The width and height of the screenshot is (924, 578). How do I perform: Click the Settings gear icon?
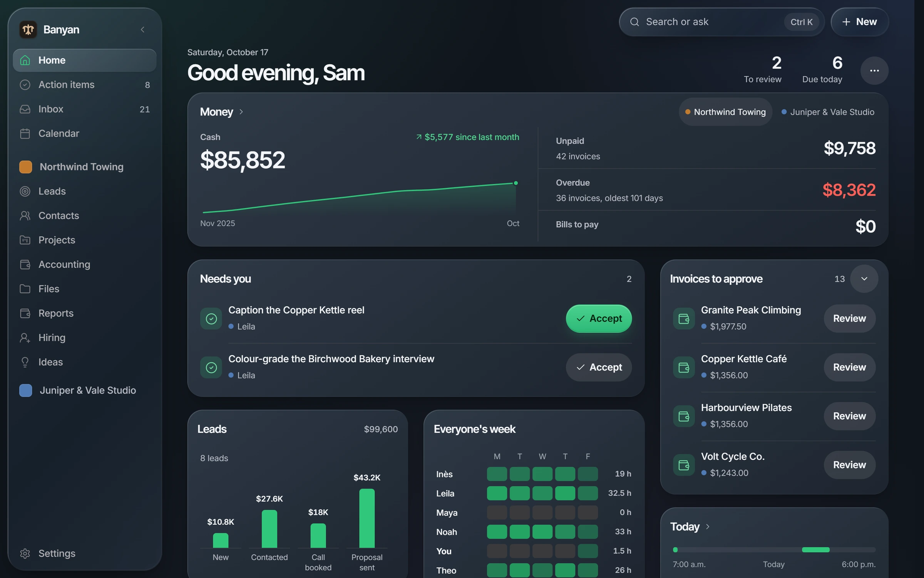point(25,553)
